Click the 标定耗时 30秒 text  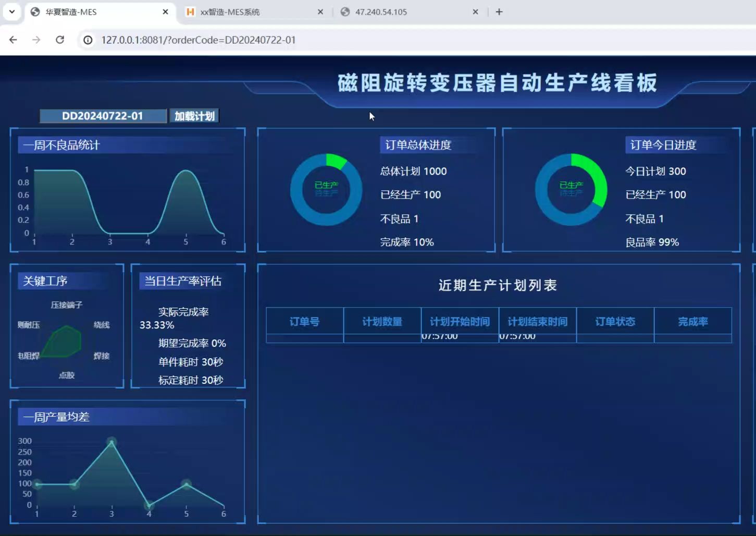(x=191, y=380)
